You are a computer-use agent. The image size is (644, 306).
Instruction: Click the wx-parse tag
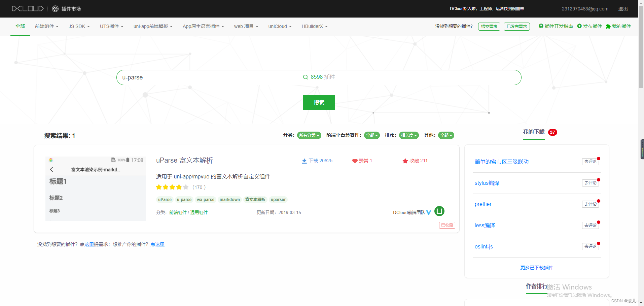(206, 200)
